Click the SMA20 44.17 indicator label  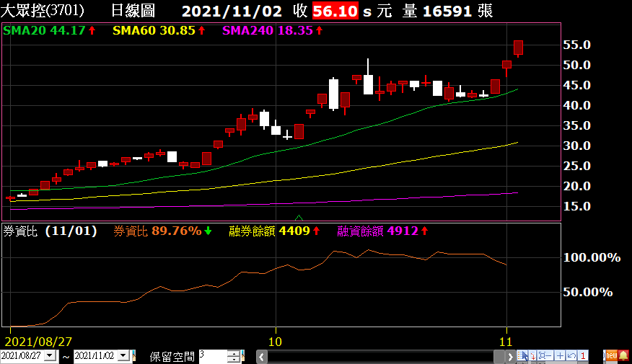click(x=45, y=30)
